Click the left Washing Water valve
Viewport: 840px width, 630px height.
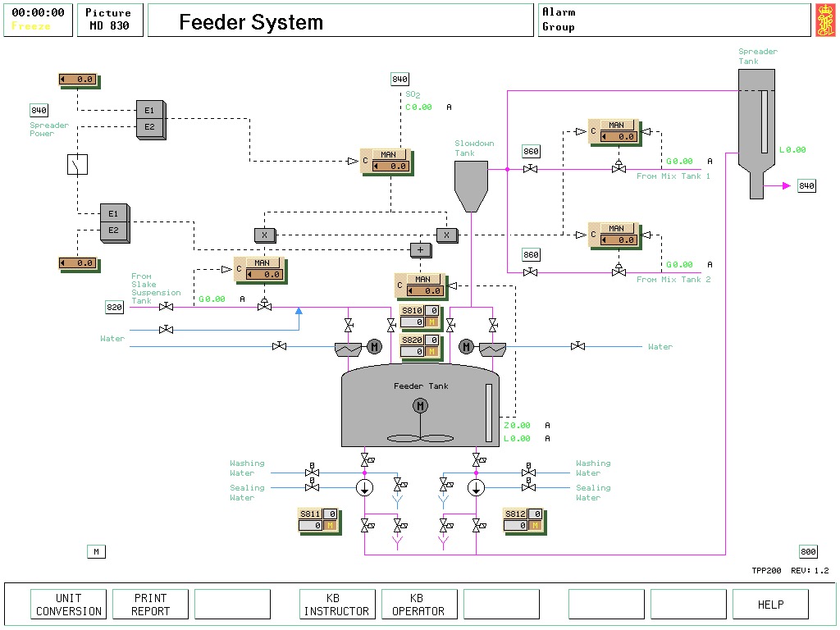tap(312, 470)
